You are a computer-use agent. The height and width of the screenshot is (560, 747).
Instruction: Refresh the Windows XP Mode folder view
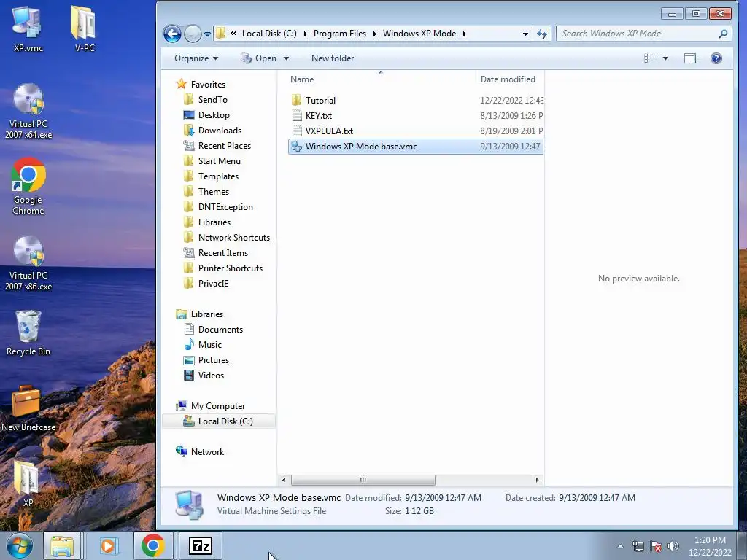click(x=542, y=34)
